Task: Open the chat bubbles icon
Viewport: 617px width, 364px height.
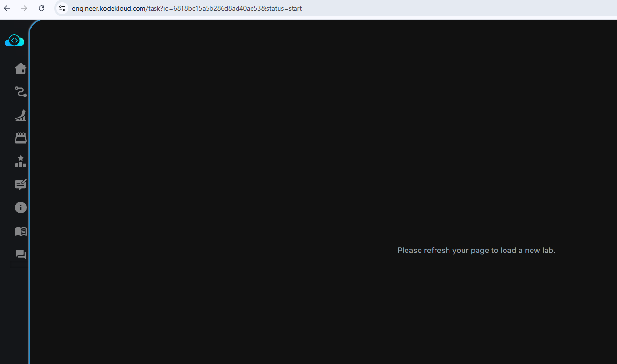Action: click(20, 254)
